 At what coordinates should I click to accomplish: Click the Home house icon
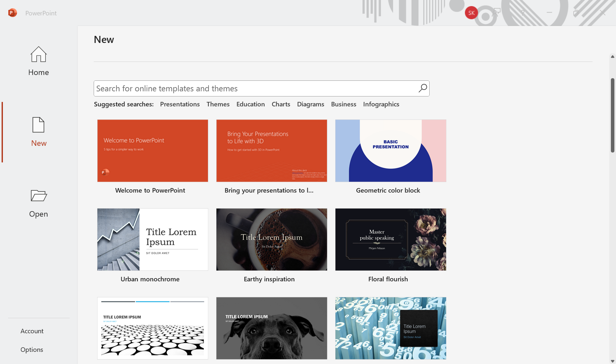click(x=38, y=54)
